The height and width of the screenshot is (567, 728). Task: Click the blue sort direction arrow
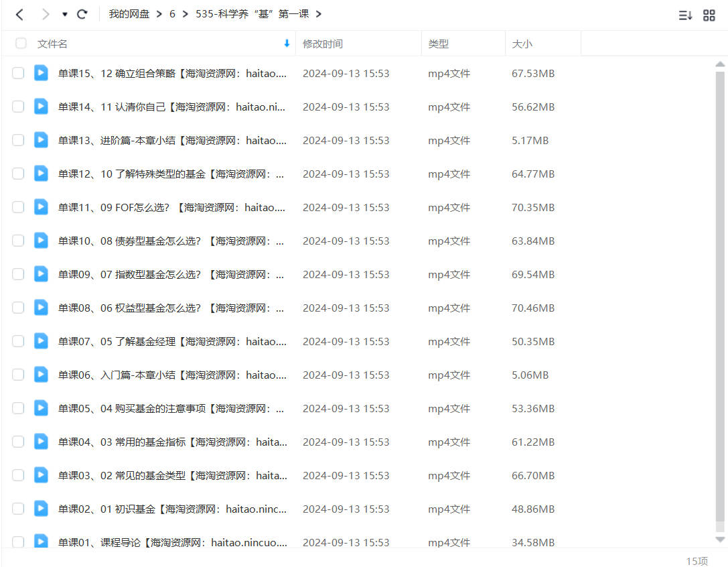tap(287, 43)
